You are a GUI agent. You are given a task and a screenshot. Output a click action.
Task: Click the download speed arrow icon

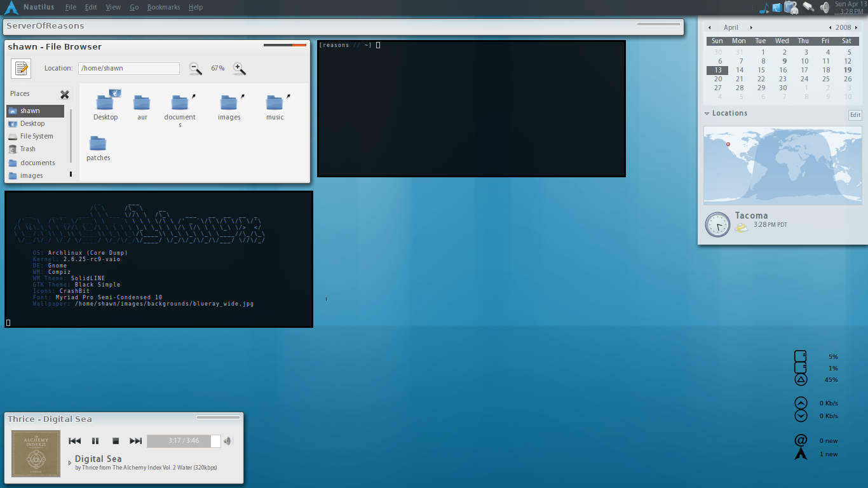point(801,416)
